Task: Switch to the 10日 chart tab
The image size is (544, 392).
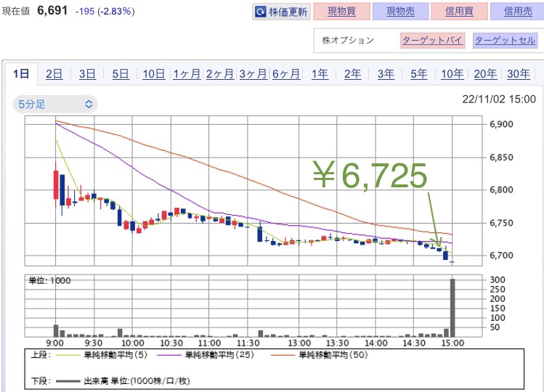Action: click(154, 74)
